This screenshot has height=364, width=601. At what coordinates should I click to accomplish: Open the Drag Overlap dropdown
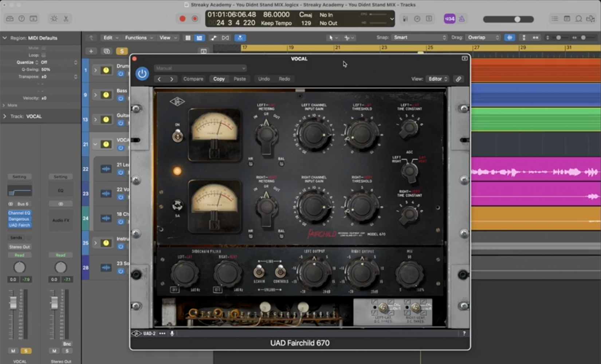click(483, 37)
